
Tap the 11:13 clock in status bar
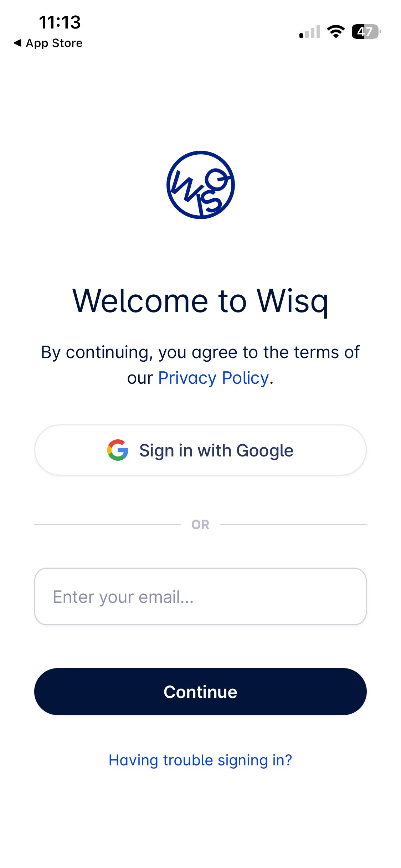60,22
